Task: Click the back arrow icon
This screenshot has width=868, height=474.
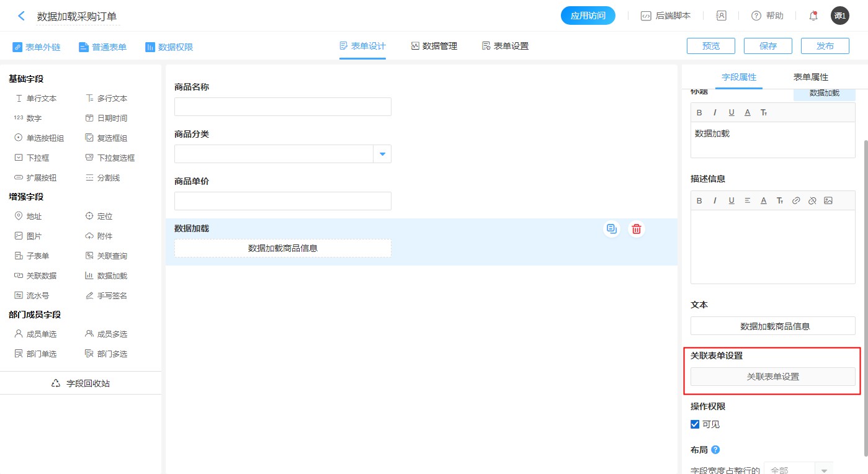Action: coord(22,16)
